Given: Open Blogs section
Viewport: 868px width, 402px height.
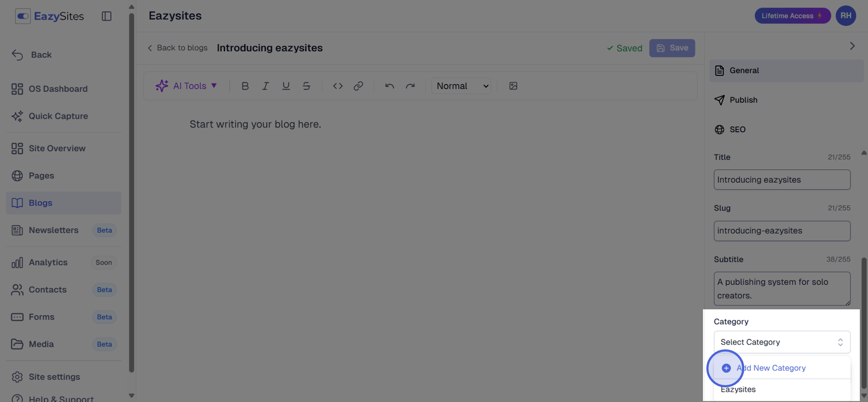Looking at the screenshot, I should tap(63, 203).
